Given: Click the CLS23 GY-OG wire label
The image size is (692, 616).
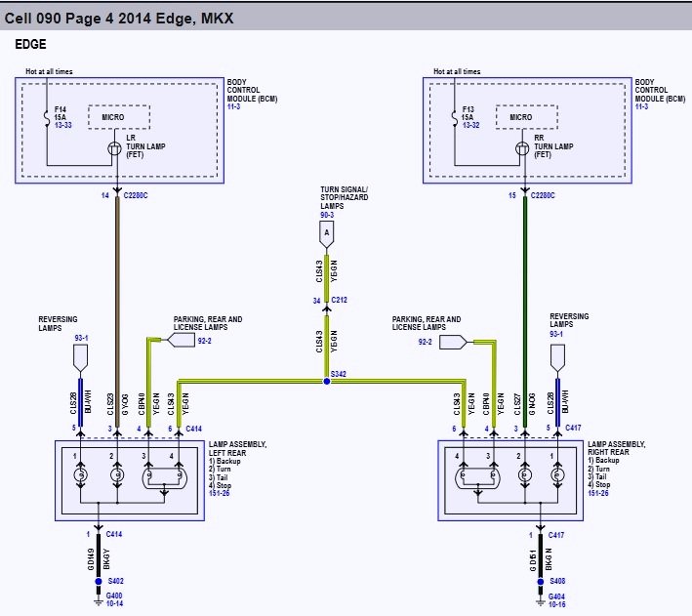Looking at the screenshot, I should pyautogui.click(x=118, y=404).
